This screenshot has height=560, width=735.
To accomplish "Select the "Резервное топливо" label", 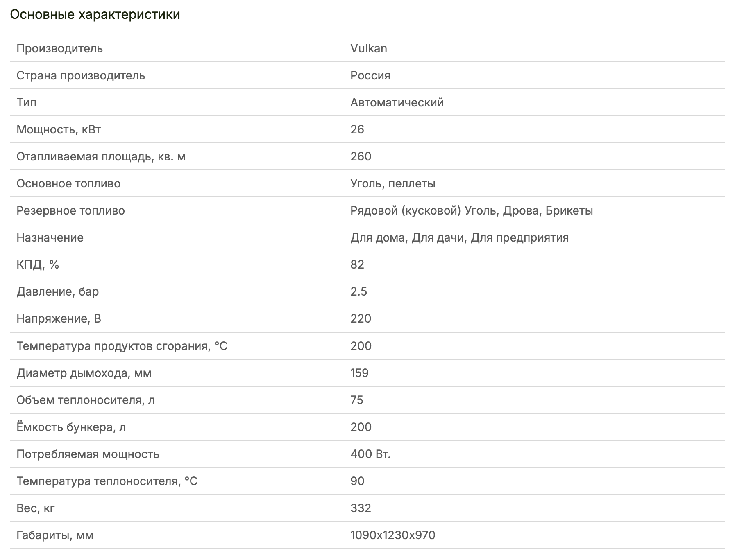I will [x=70, y=210].
